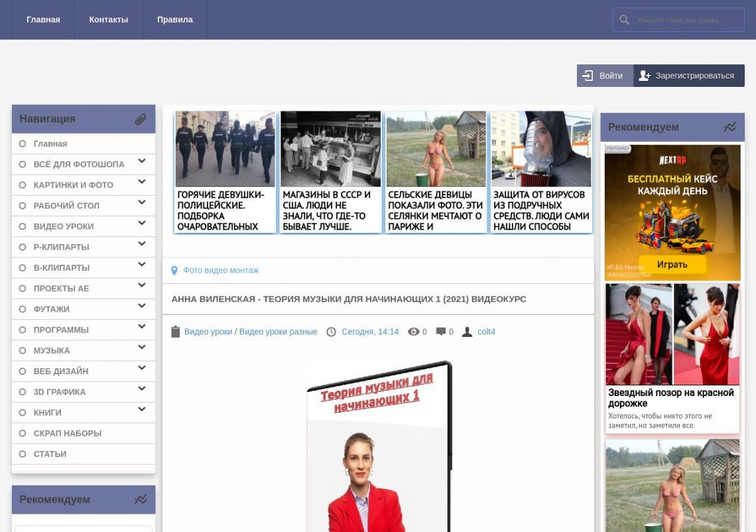Click the comments speech bubble icon
The image size is (756, 532).
coord(441,332)
